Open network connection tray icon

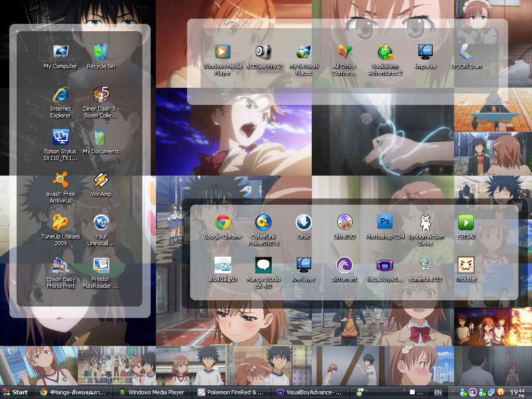[491, 393]
